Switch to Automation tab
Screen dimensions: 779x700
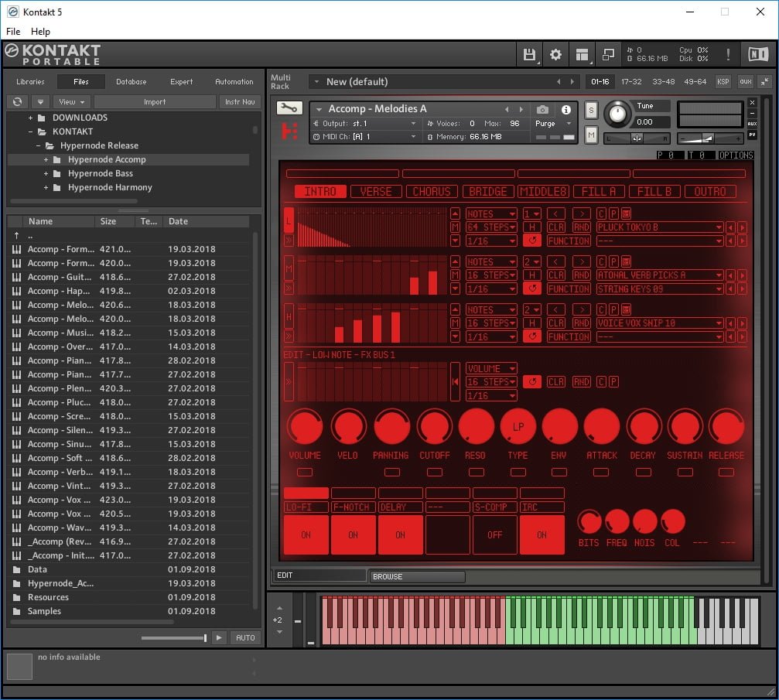click(x=234, y=81)
